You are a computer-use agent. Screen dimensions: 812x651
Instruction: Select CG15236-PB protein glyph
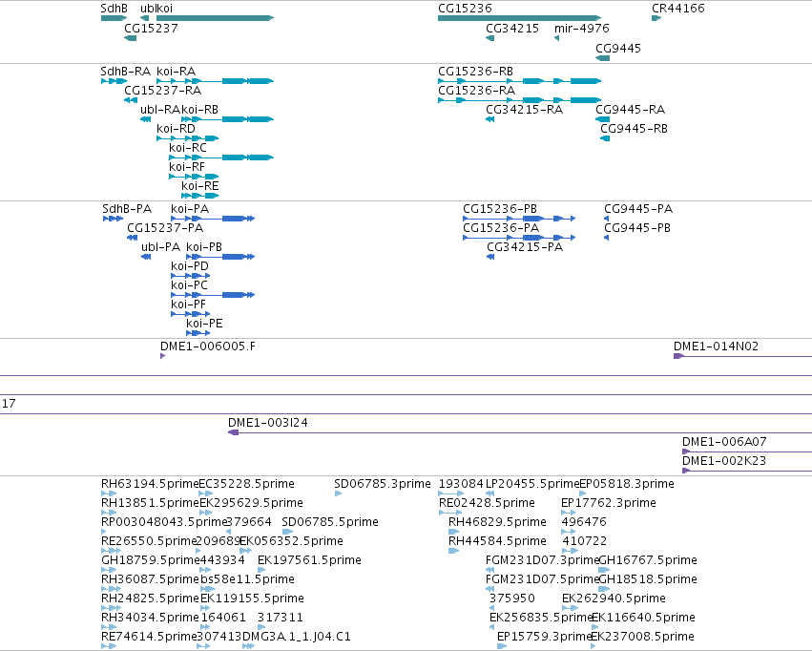tap(519, 219)
